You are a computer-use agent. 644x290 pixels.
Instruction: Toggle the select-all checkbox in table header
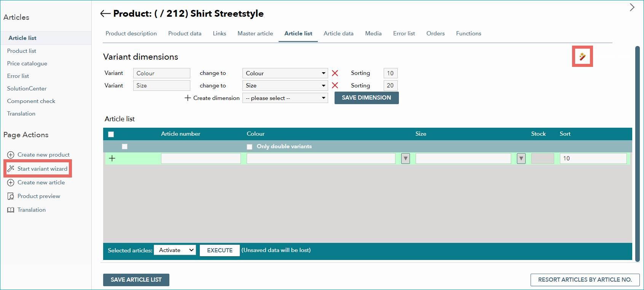pyautogui.click(x=111, y=134)
